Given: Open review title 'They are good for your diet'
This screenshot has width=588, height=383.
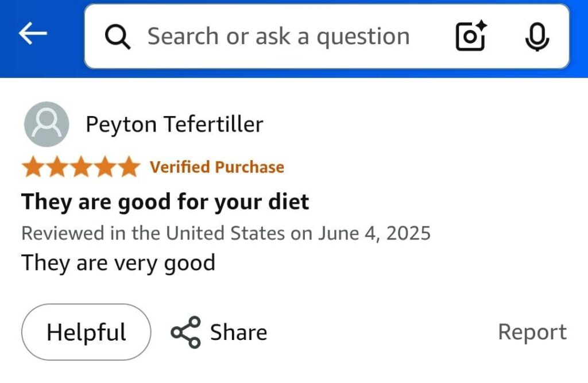Looking at the screenshot, I should click(x=165, y=202).
